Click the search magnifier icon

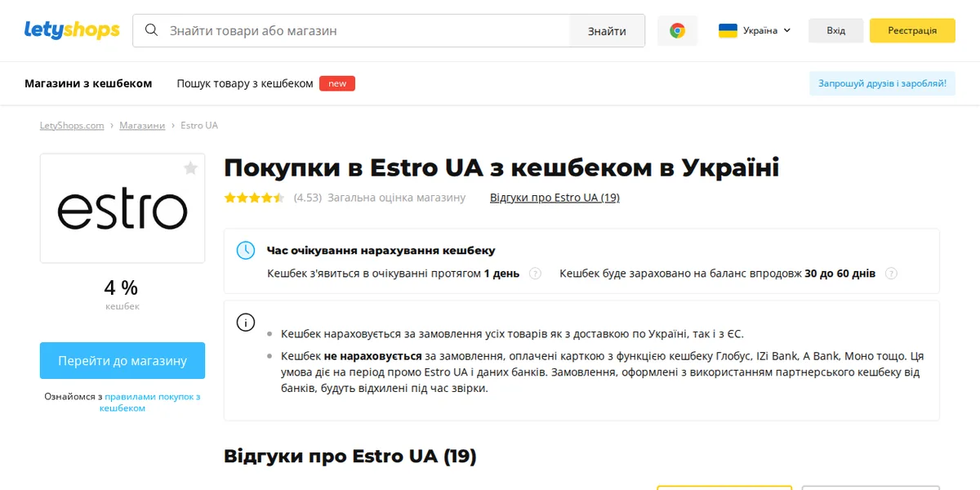click(151, 30)
